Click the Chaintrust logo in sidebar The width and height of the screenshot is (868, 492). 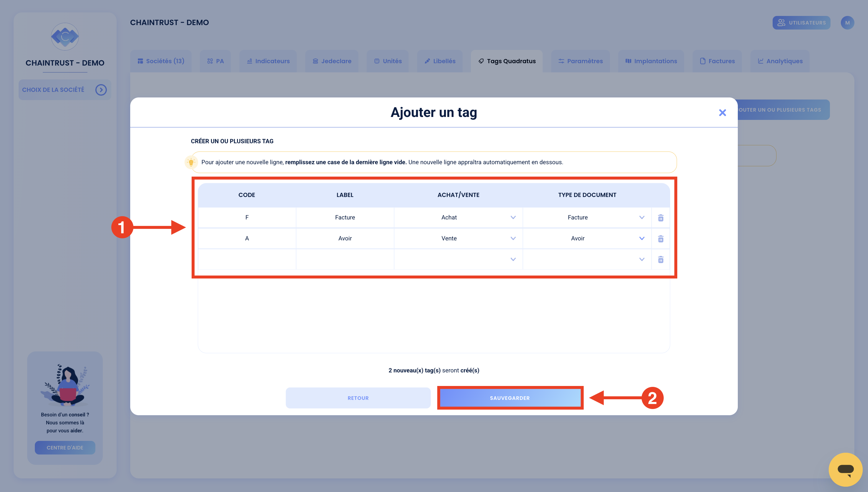(65, 37)
